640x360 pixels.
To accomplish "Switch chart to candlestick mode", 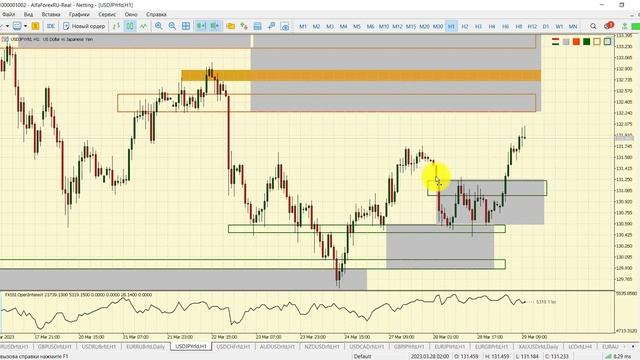I will coord(130,26).
